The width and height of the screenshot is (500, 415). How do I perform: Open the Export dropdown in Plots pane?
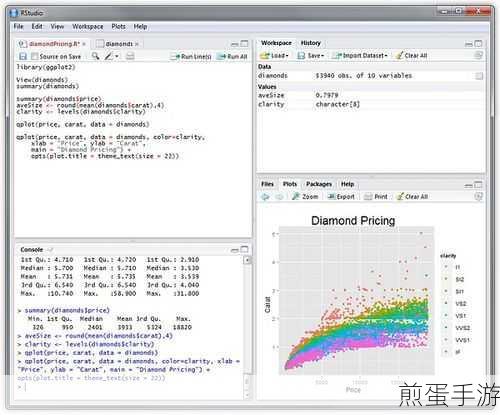(x=341, y=197)
